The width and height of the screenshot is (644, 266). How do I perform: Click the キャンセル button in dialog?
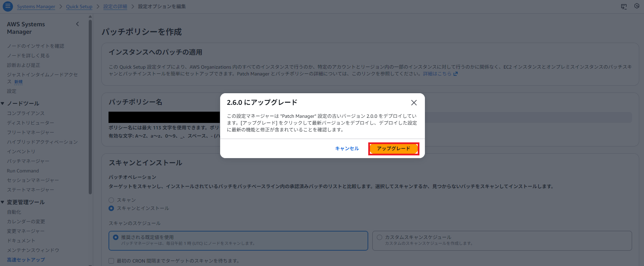tap(347, 149)
